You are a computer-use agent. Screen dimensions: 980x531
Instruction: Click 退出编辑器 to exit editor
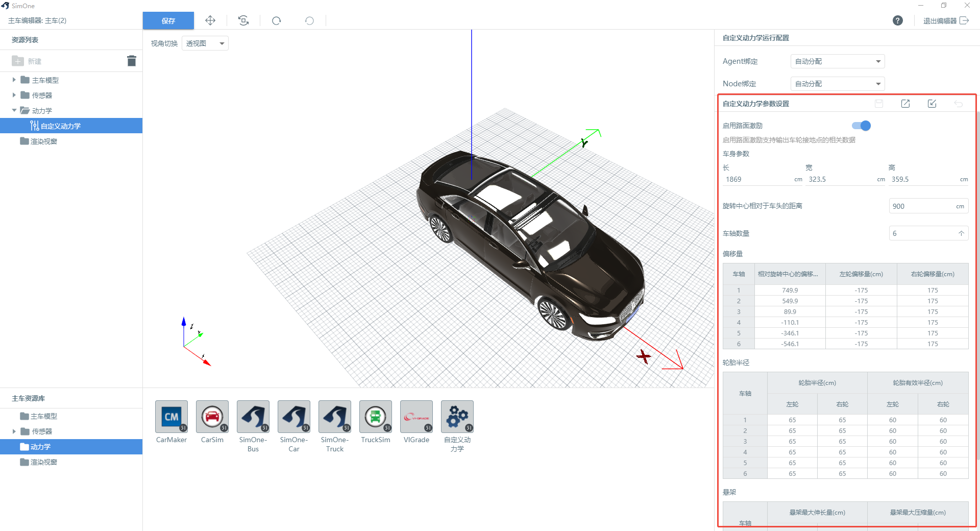pos(945,21)
